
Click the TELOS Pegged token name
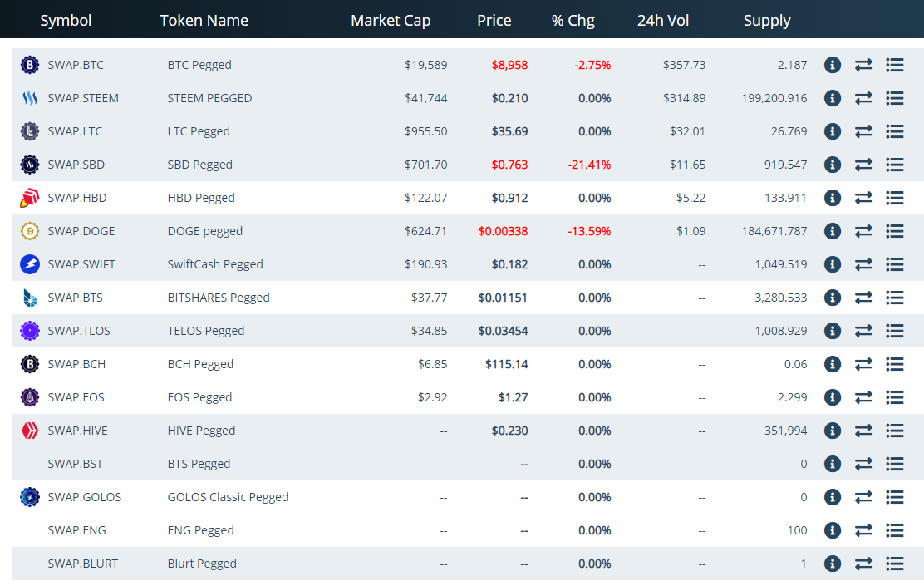[x=206, y=331]
